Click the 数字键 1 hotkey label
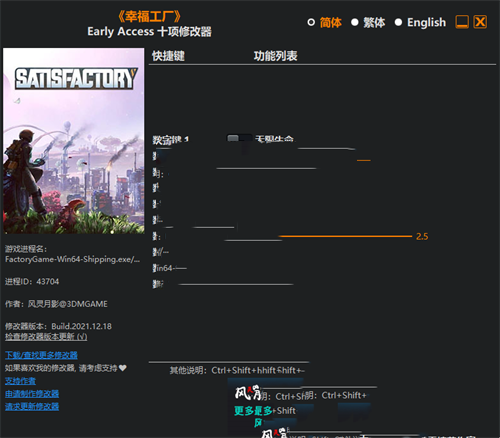Image resolution: width=500 pixels, height=438 pixels. 171,139
